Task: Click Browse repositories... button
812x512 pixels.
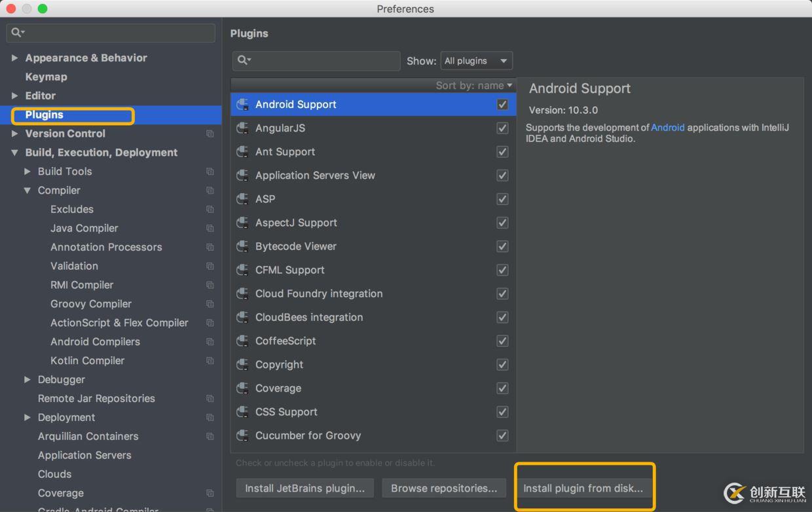Action: (x=444, y=488)
